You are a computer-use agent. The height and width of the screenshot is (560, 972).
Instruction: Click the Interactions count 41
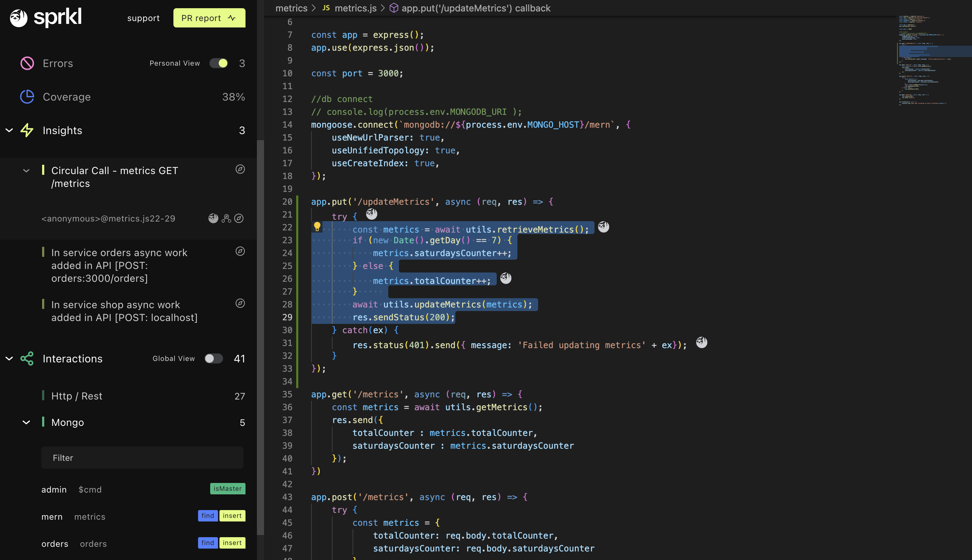[239, 359]
